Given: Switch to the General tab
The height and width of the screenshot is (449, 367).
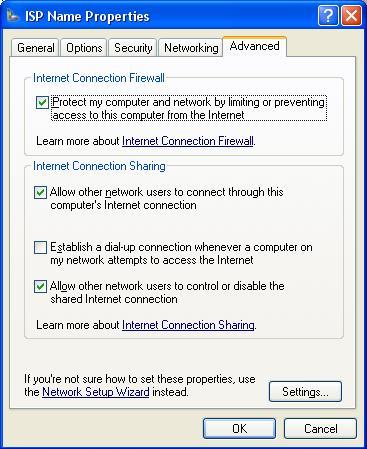Looking at the screenshot, I should [36, 48].
